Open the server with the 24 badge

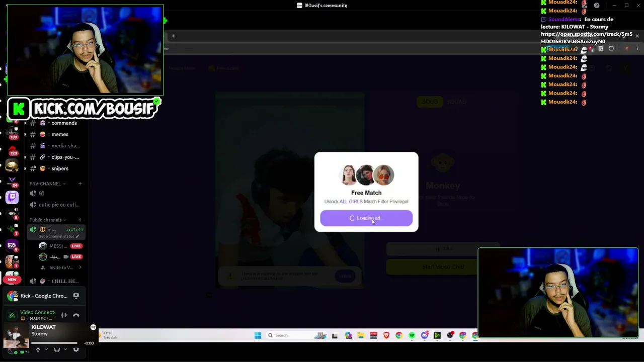[x=12, y=181]
